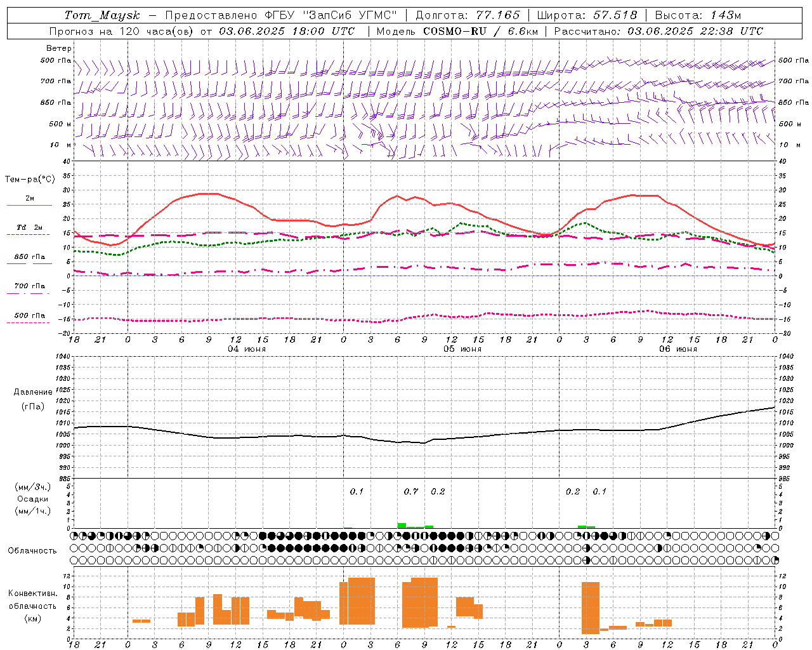The image size is (812, 650).
Task: Click the (км) unit label of convective cloudiness
Action: point(33,618)
